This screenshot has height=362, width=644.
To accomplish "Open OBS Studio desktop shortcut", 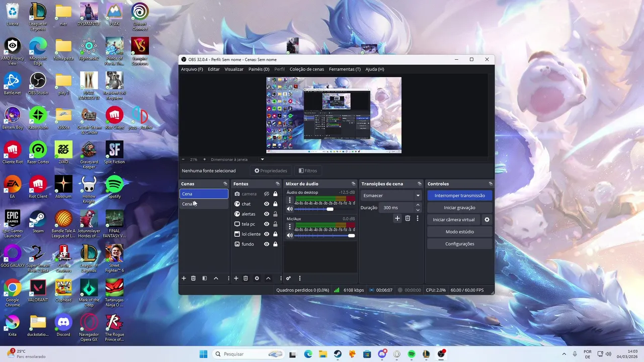I will (38, 83).
